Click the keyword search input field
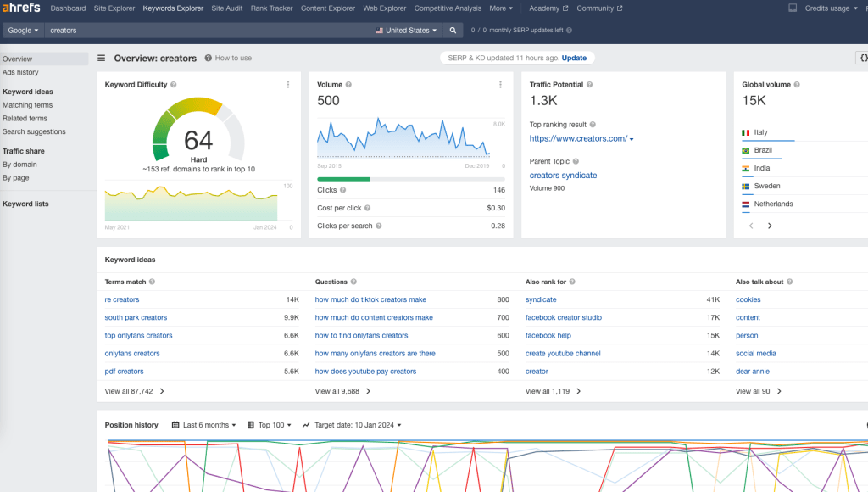The height and width of the screenshot is (492, 868). point(208,31)
